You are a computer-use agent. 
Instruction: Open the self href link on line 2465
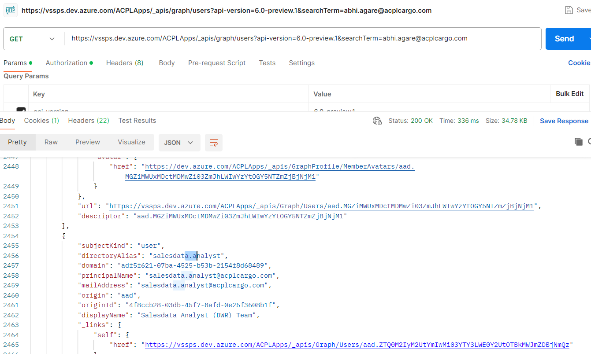[x=357, y=345]
